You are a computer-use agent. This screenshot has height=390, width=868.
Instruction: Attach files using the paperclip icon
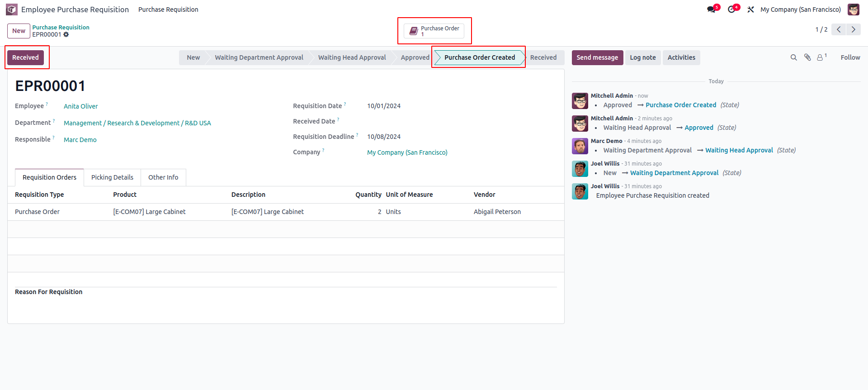click(x=807, y=57)
